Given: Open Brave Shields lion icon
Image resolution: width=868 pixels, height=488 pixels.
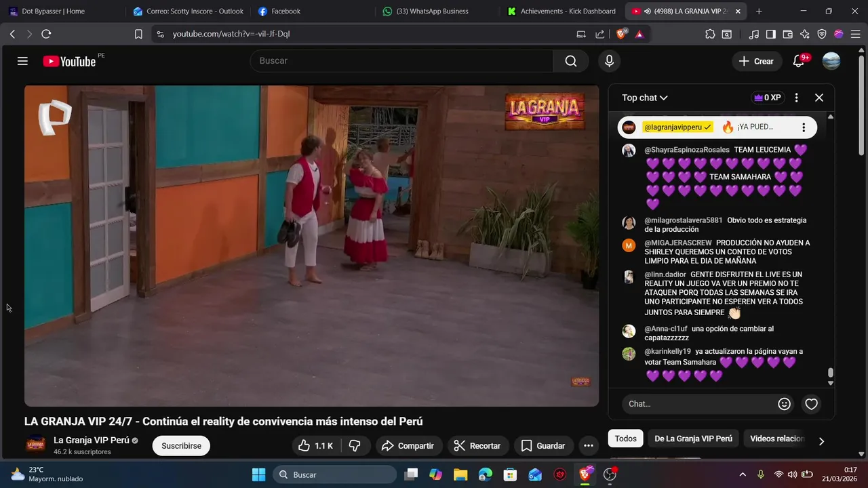Looking at the screenshot, I should [621, 34].
